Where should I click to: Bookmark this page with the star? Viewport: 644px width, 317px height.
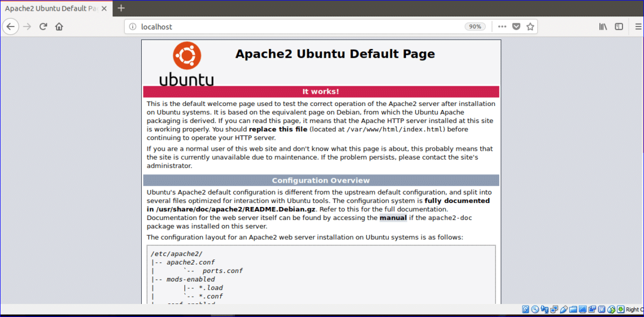pos(530,27)
